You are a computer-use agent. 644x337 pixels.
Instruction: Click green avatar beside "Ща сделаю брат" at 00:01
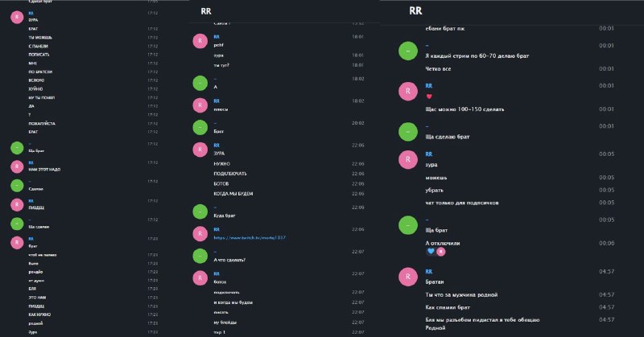point(408,132)
